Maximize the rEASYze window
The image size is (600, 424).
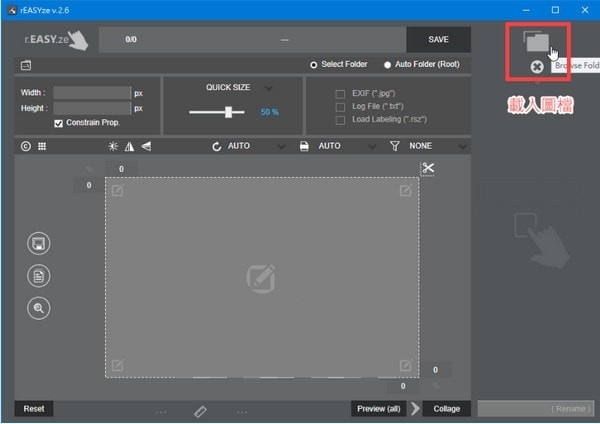coord(555,10)
